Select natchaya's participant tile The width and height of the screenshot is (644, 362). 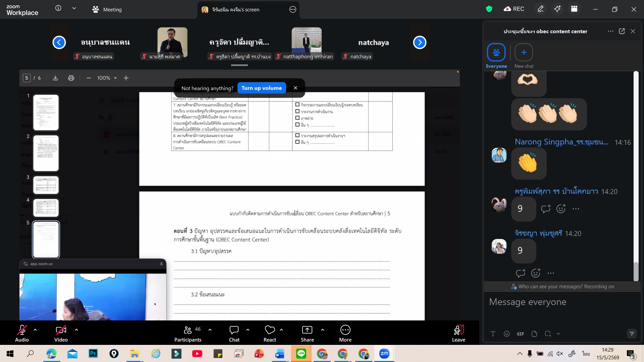point(374,43)
